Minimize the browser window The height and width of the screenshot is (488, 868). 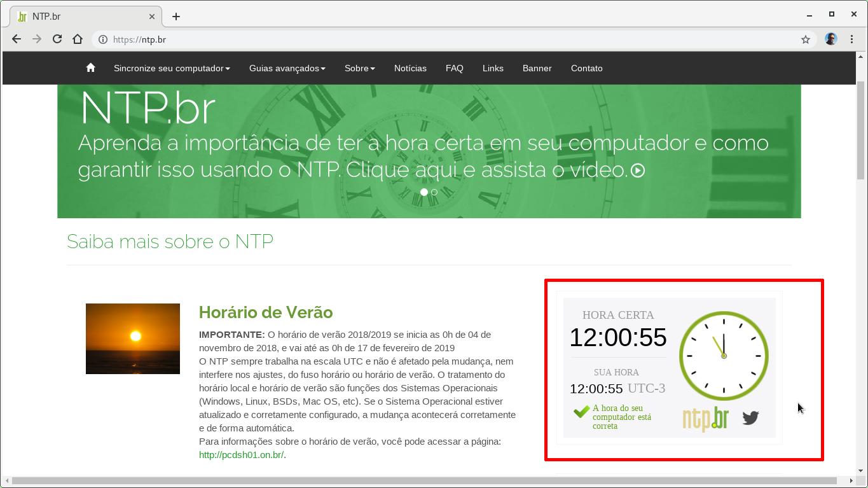point(809,15)
